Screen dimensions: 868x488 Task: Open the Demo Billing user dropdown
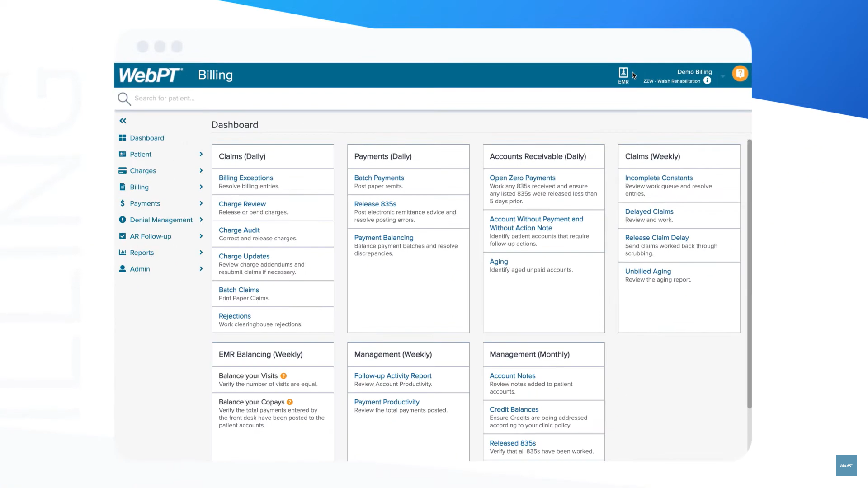coord(722,76)
